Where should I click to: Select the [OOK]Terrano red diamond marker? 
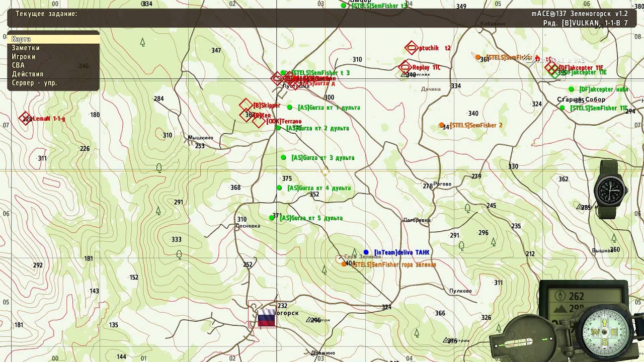pyautogui.click(x=259, y=121)
